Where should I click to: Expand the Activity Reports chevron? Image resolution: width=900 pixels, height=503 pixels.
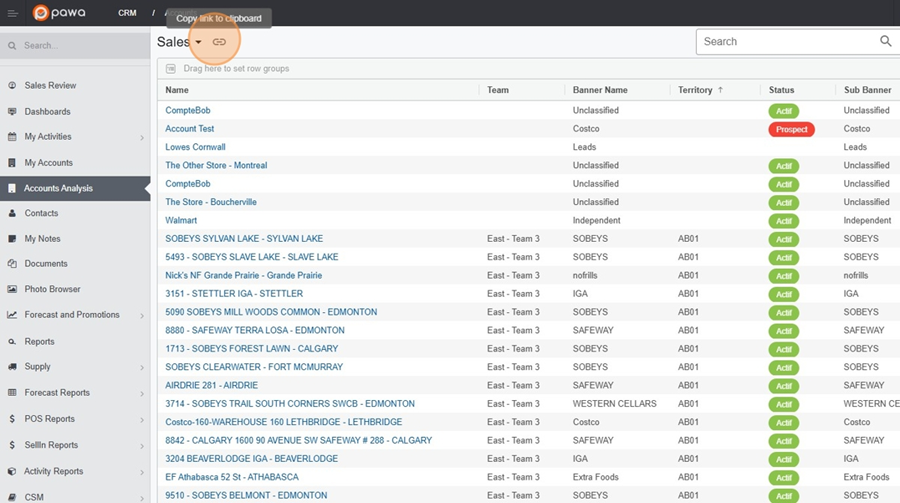[x=142, y=472]
